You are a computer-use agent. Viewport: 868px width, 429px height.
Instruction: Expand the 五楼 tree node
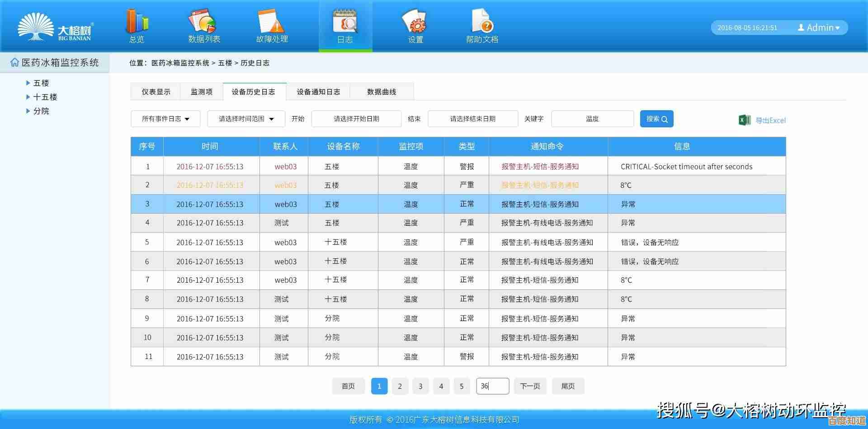tap(28, 83)
